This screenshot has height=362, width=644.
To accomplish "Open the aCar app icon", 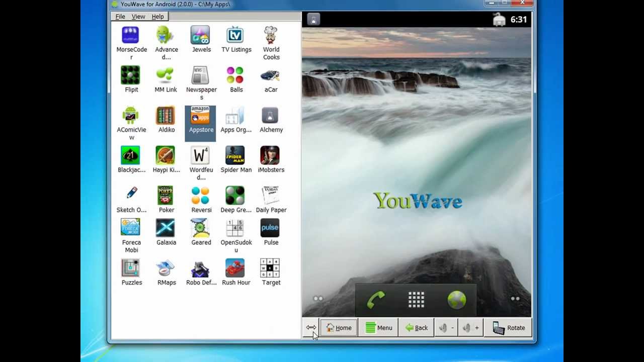I will pos(270,75).
